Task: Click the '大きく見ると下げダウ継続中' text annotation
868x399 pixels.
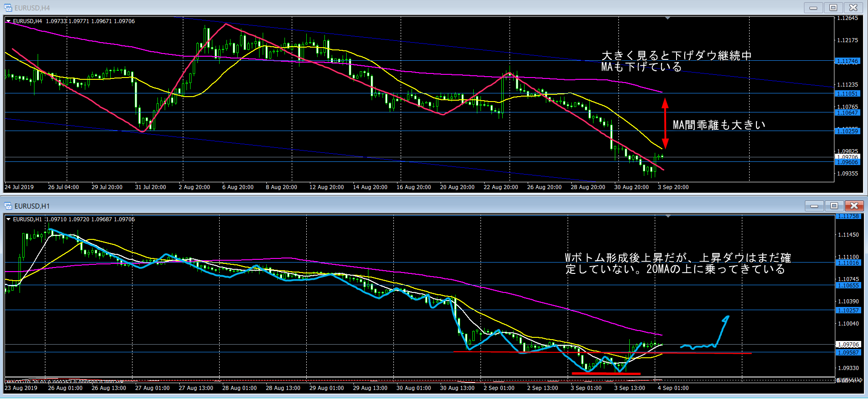Action: click(x=677, y=56)
